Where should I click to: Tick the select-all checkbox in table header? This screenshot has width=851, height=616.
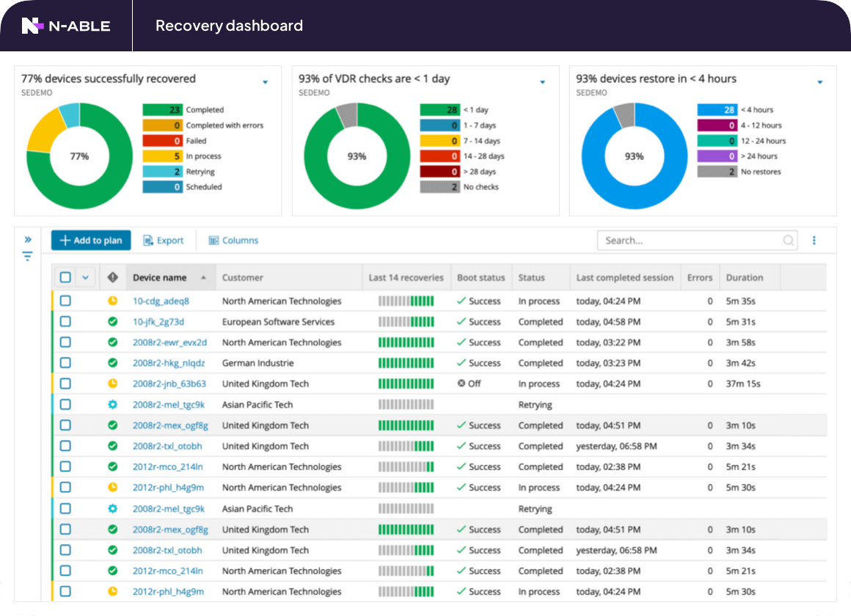point(66,277)
